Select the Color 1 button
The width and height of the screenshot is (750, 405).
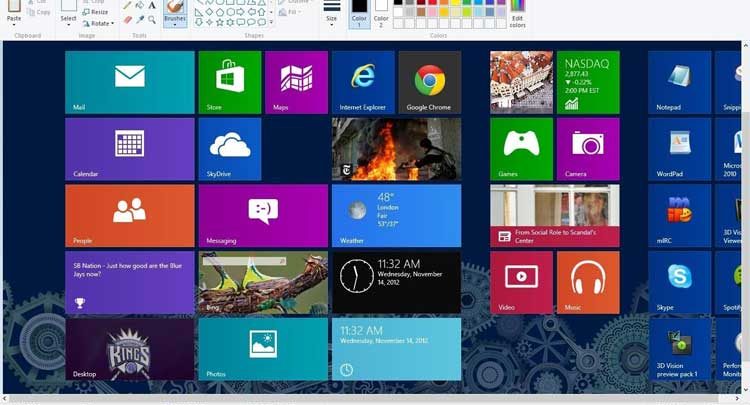point(359,14)
